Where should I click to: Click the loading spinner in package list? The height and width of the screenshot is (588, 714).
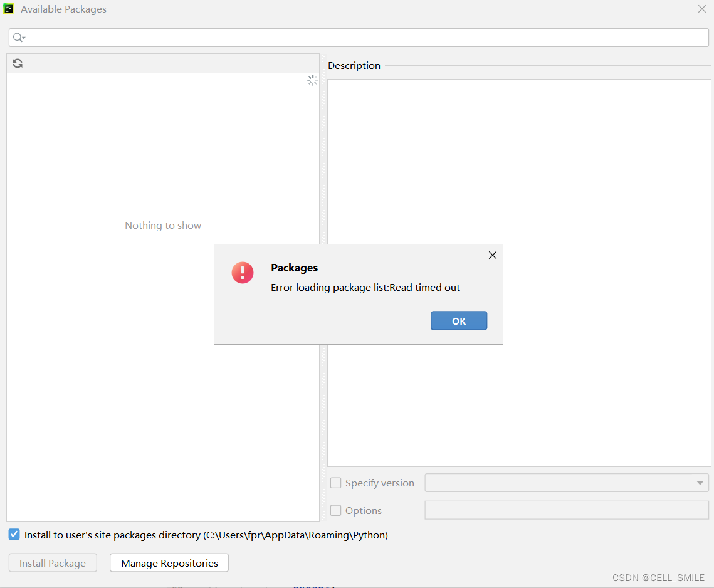[x=312, y=81]
